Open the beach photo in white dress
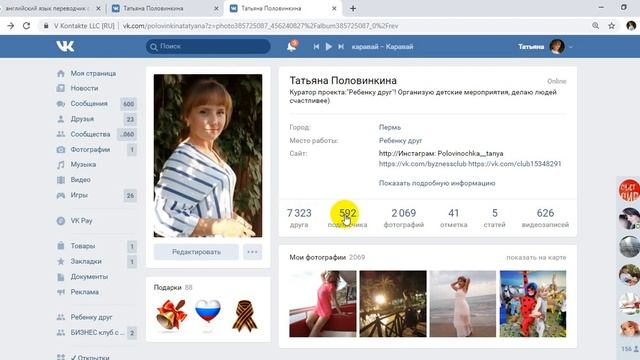This screenshot has height=360, width=640. point(463,304)
